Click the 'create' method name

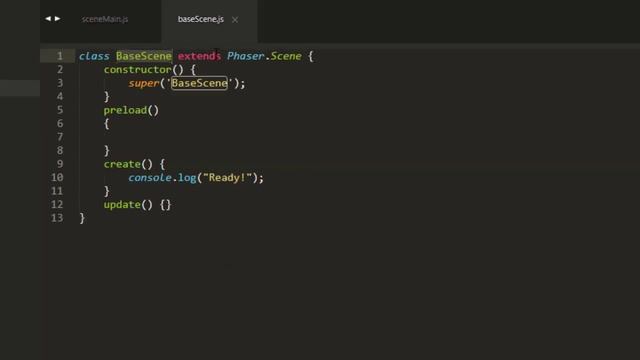122,164
